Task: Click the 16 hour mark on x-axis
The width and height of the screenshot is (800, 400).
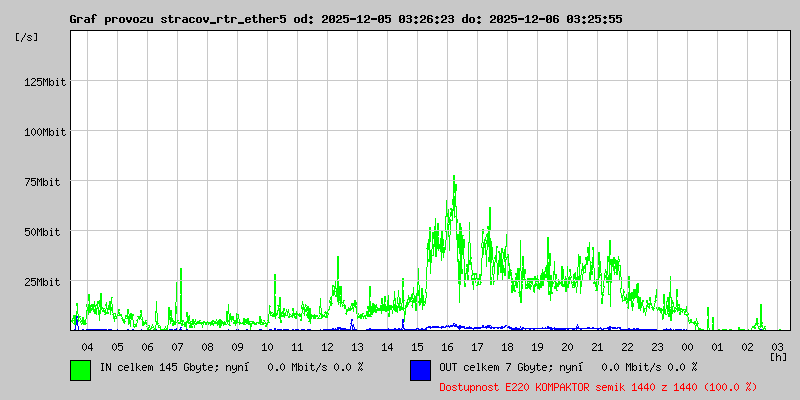Action: (x=447, y=347)
